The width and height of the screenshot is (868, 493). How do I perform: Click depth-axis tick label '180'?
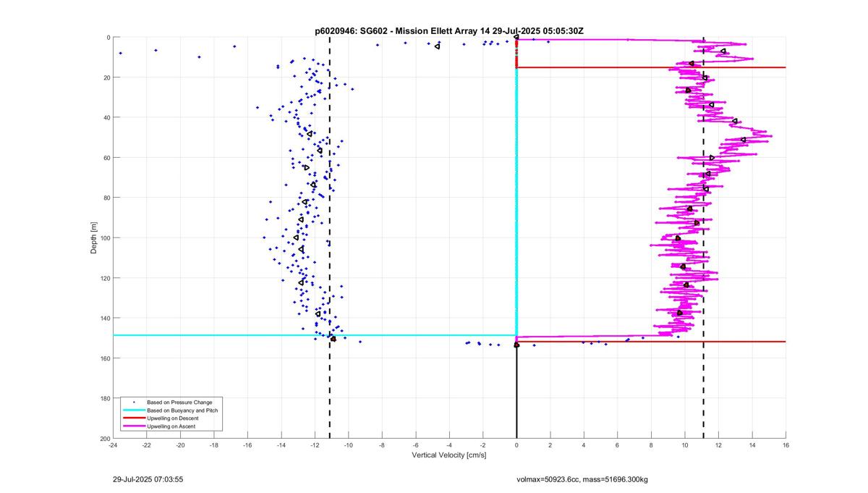[x=105, y=398]
